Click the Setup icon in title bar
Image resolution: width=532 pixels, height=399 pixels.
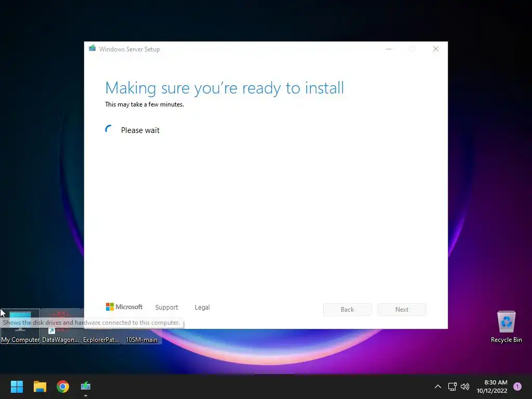(x=92, y=48)
